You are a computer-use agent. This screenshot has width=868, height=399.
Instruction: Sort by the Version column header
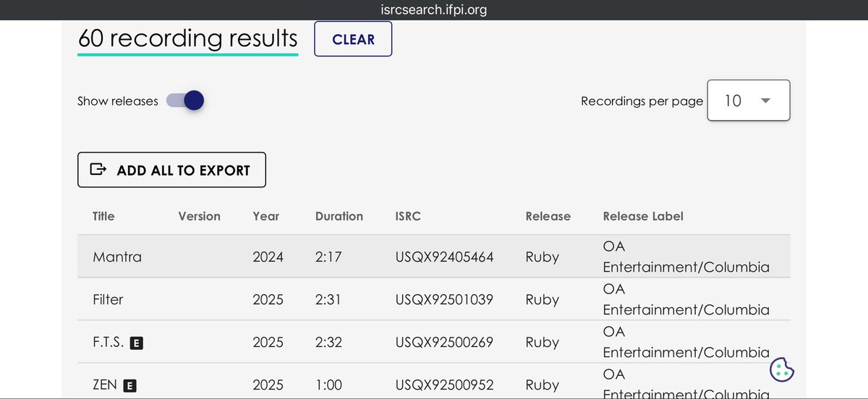coord(199,216)
